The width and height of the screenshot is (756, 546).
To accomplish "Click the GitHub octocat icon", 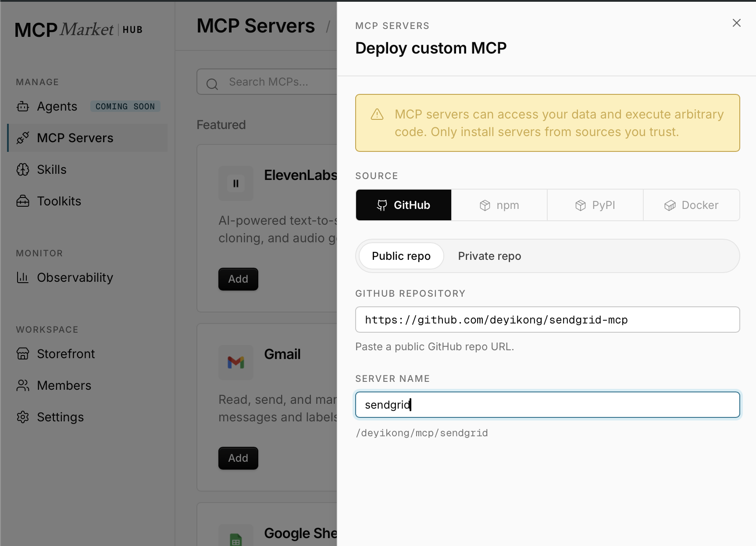I will point(382,205).
